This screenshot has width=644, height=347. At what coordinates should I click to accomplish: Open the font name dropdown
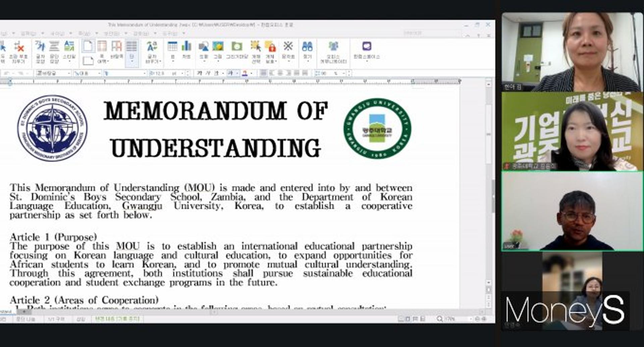(x=125, y=73)
